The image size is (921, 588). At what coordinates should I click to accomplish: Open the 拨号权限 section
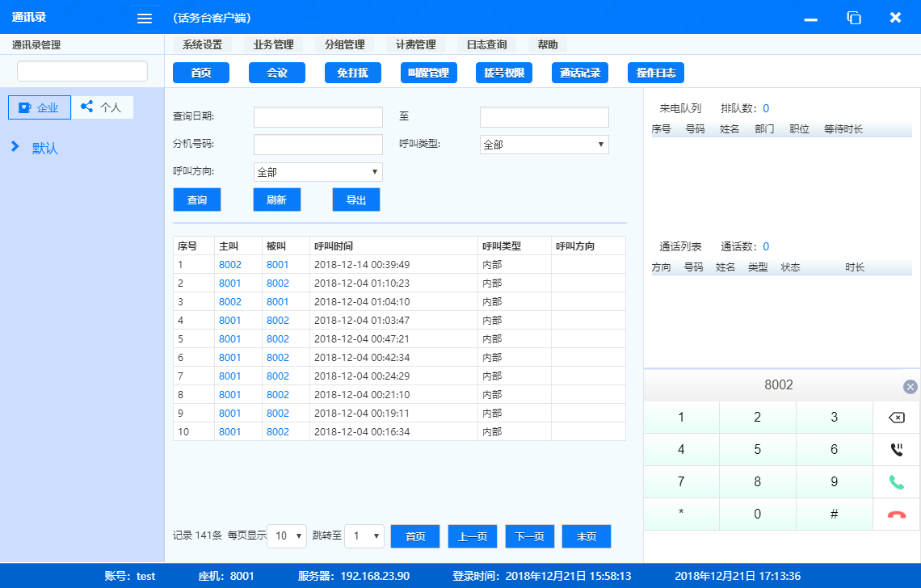(x=504, y=73)
